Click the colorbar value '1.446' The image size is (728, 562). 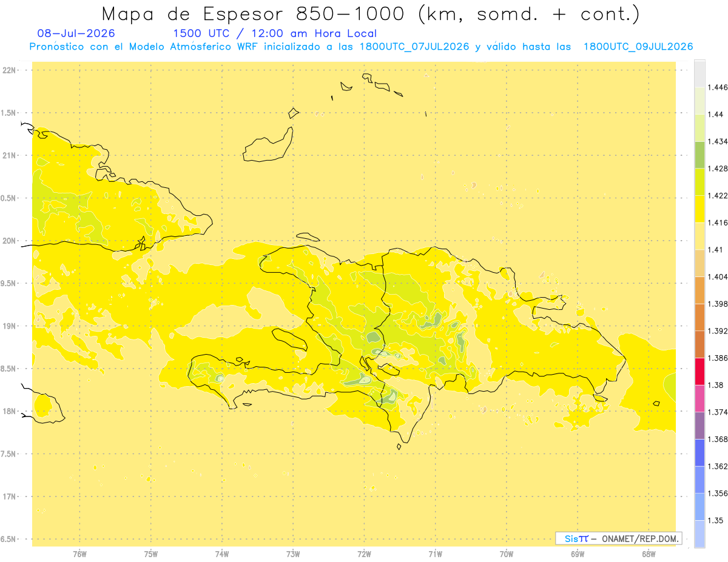(717, 87)
